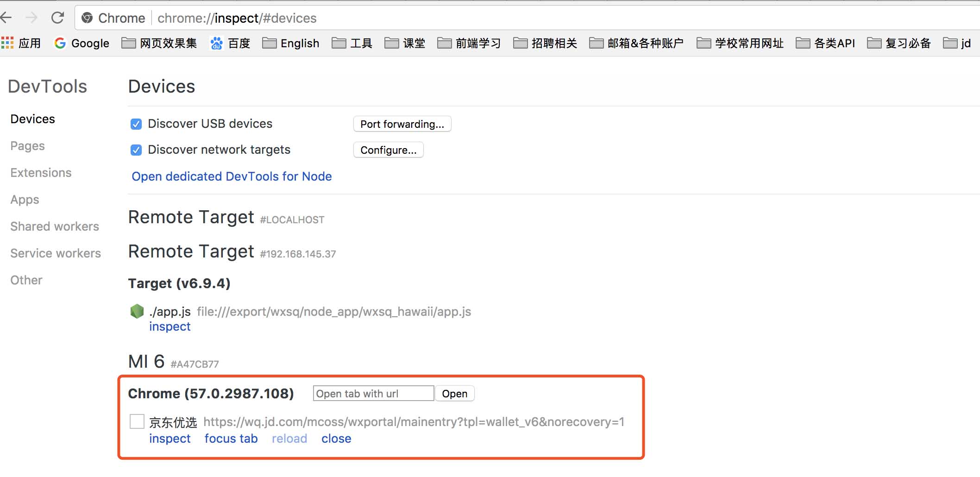Image resolution: width=980 pixels, height=477 pixels.
Task: Open dedicated DevTools for Node link
Action: coord(232,176)
